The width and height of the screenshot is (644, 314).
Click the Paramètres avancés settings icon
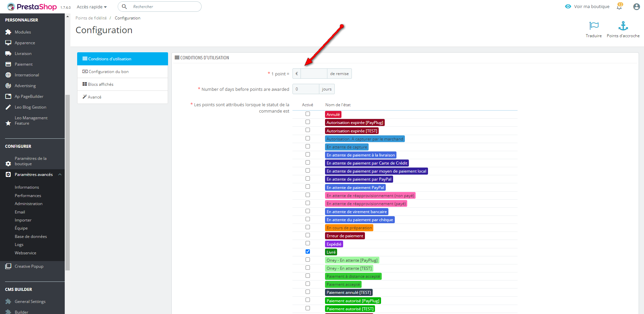tap(8, 175)
